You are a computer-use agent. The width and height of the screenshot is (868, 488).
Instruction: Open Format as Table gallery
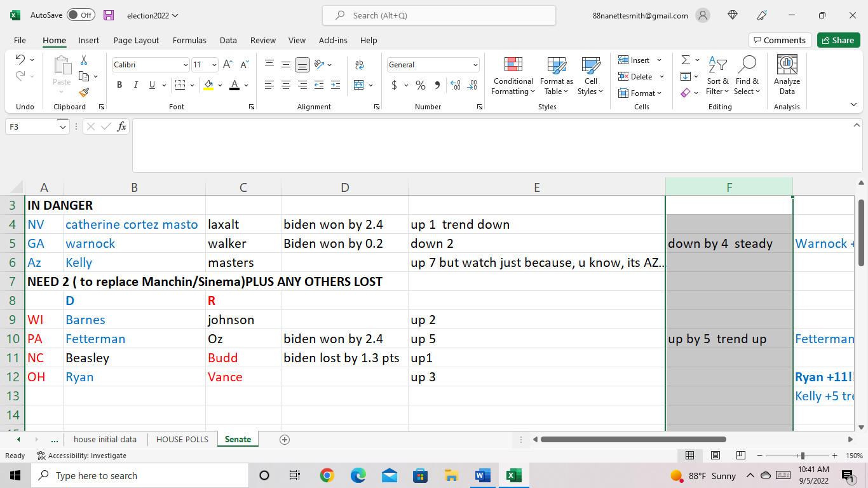(x=557, y=76)
